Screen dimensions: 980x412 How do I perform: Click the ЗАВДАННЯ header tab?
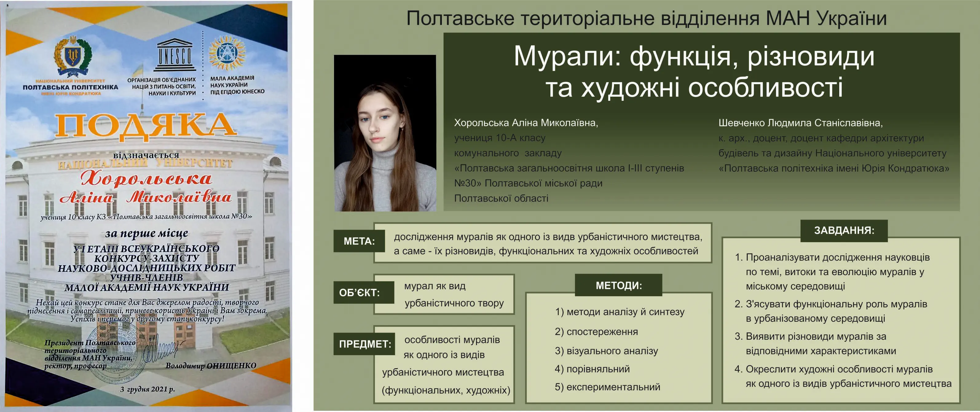click(844, 230)
